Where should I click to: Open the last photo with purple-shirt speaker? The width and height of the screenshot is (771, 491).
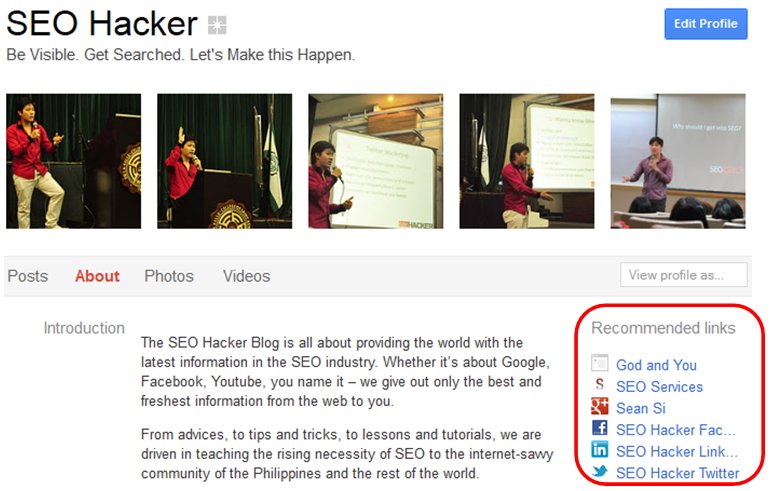coord(678,161)
